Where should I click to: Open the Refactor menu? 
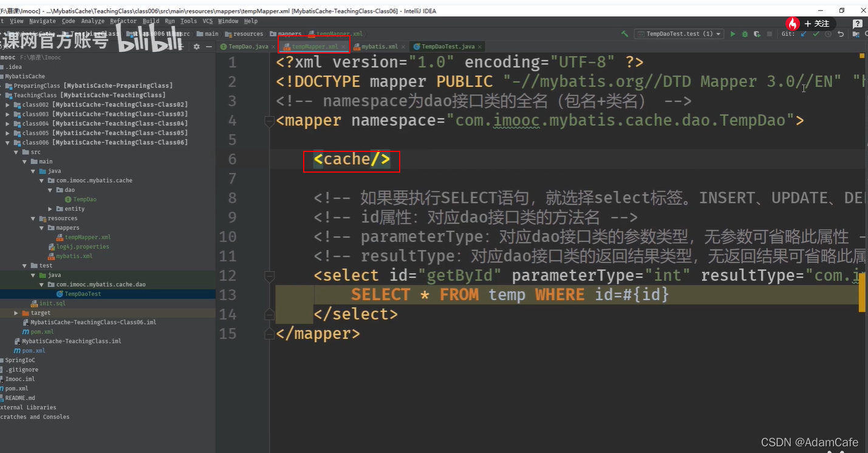(x=124, y=21)
